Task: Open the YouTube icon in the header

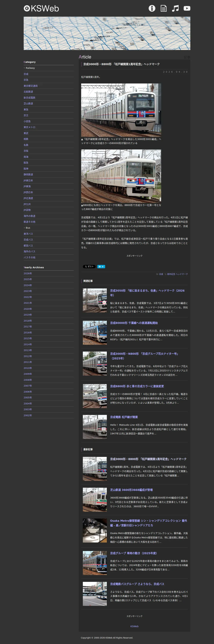Action: (187, 8)
